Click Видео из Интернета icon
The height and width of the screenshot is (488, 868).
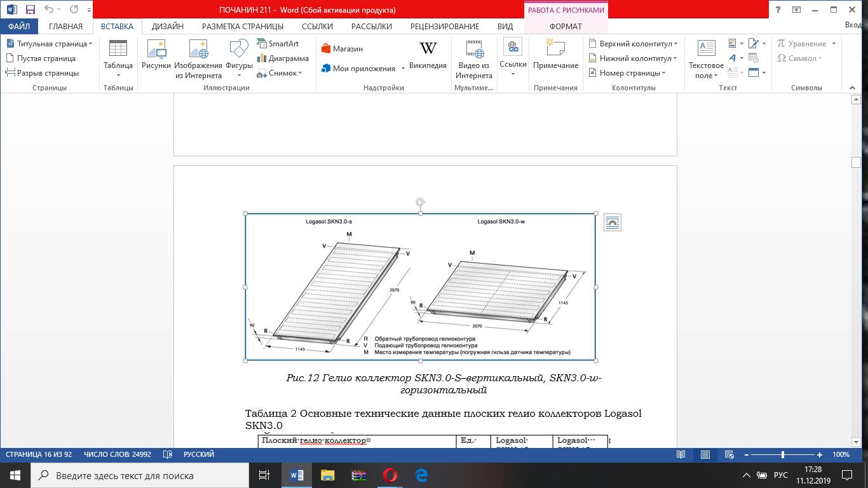(474, 58)
